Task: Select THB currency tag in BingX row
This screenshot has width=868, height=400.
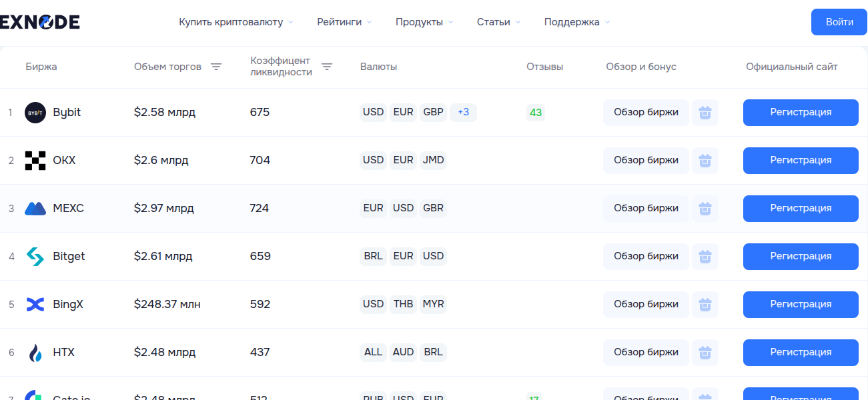Action: [403, 304]
